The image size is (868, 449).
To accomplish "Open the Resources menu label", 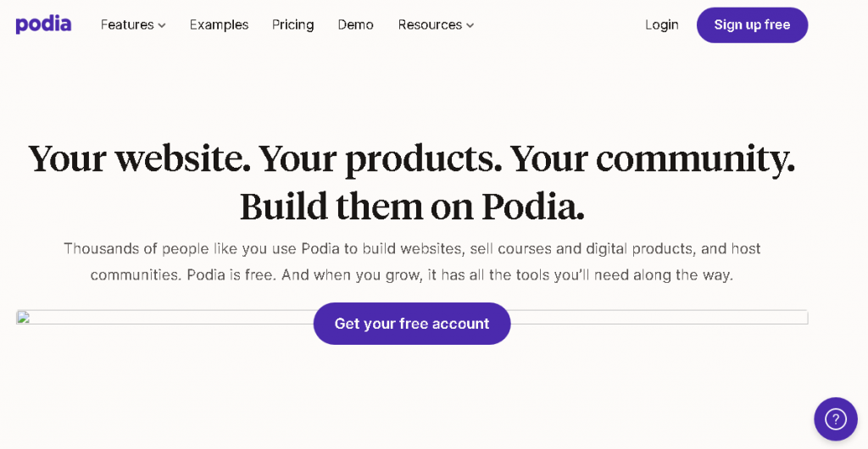I will [430, 25].
